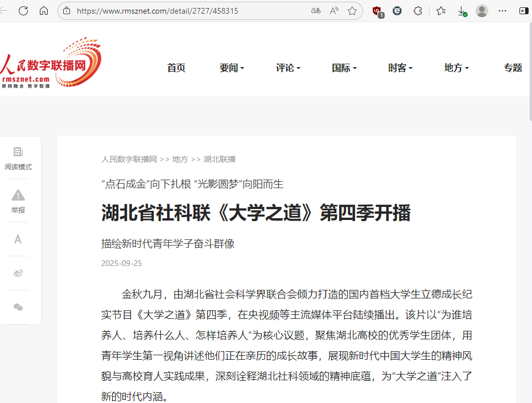Follow breadcrumb link 湖北联播

(x=220, y=159)
